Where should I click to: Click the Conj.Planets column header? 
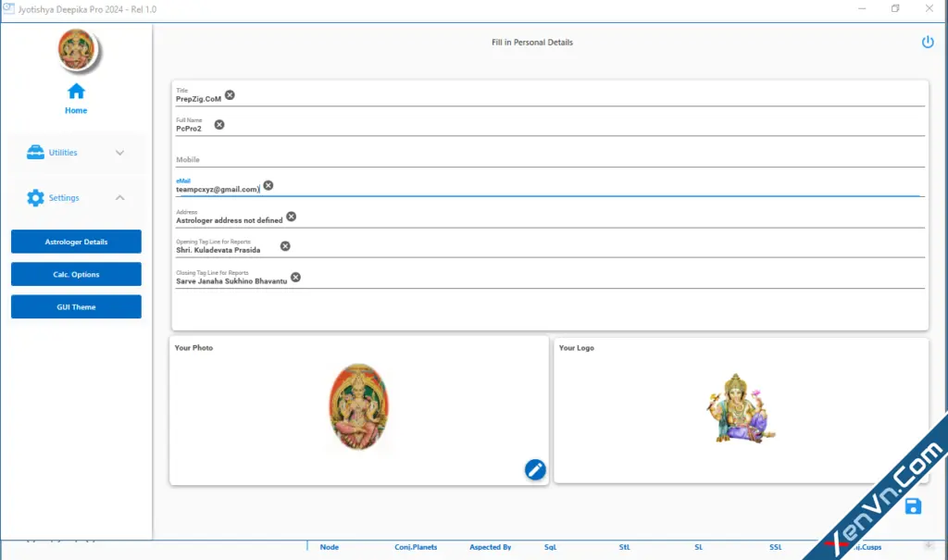[x=416, y=547]
